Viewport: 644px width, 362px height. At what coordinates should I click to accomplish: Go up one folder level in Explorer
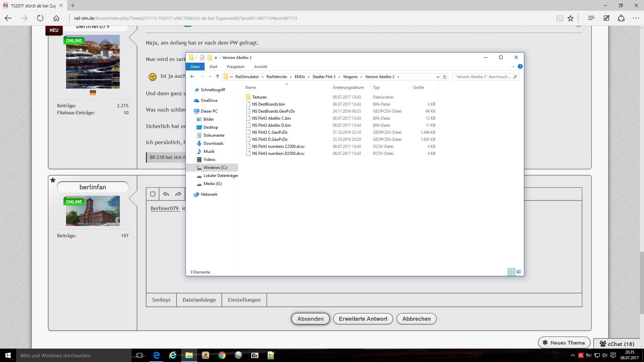218,77
